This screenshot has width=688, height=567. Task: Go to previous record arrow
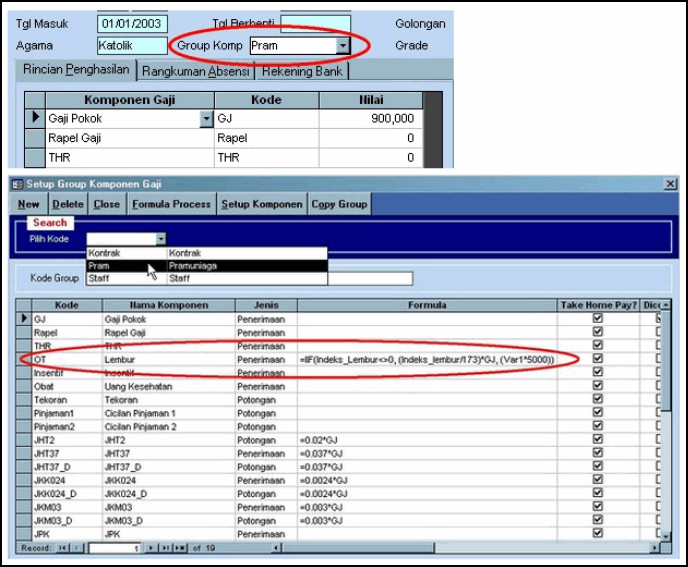coord(77,548)
